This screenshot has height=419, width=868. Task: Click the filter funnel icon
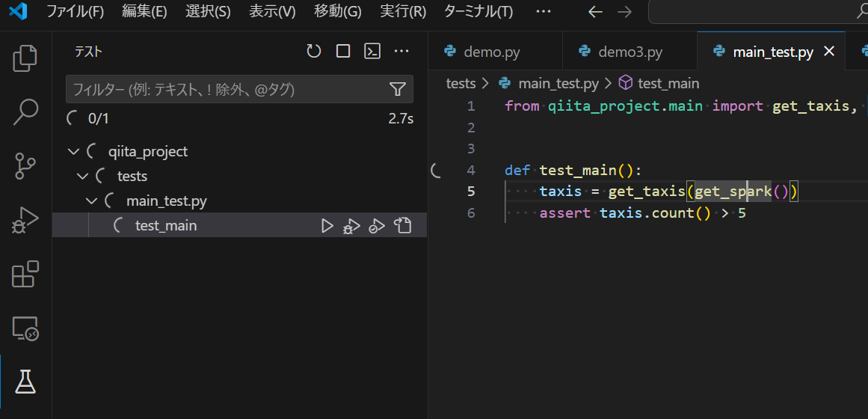click(398, 89)
